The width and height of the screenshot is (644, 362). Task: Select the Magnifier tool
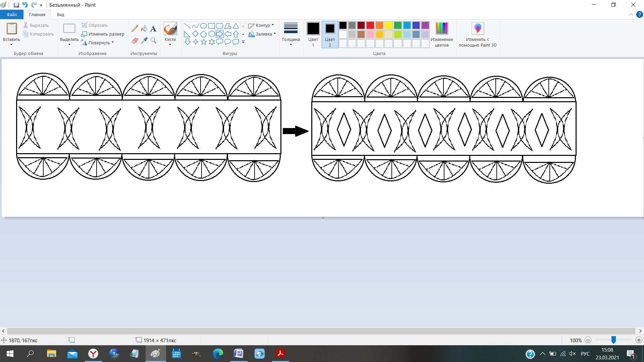(153, 41)
